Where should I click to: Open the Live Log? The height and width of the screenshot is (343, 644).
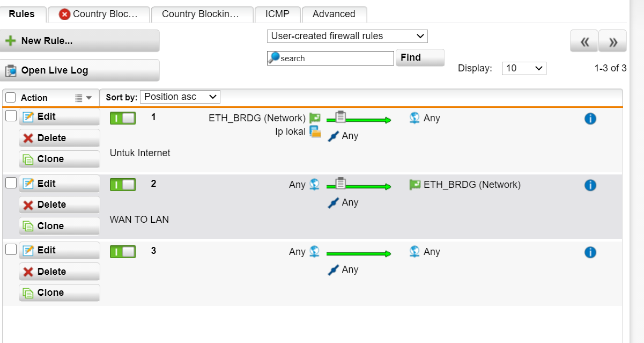80,70
